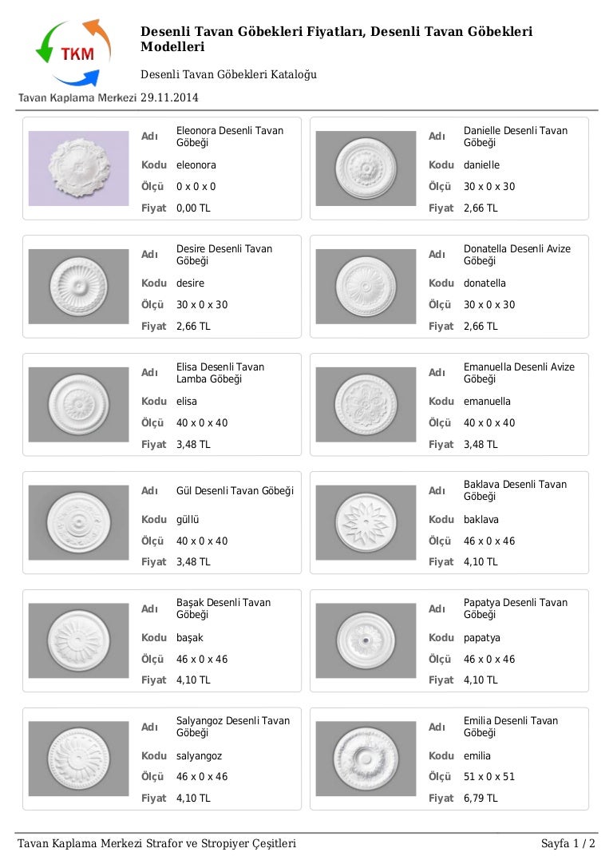
Task: Click the Başak Desenli Tavan Göbeği image
Action: pos(78,640)
